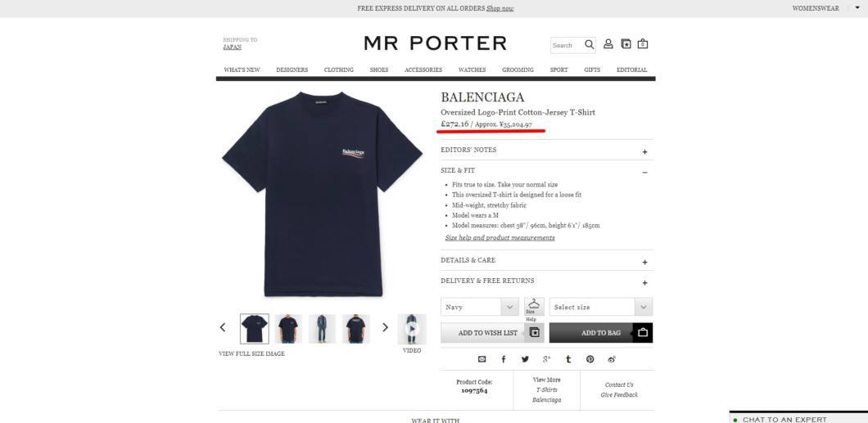
Task: Expand the Editors' Notes section
Action: [547, 151]
